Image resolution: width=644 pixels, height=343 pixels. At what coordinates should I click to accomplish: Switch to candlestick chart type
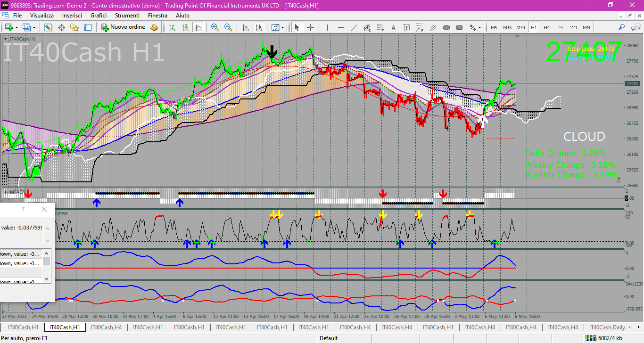coord(185,27)
